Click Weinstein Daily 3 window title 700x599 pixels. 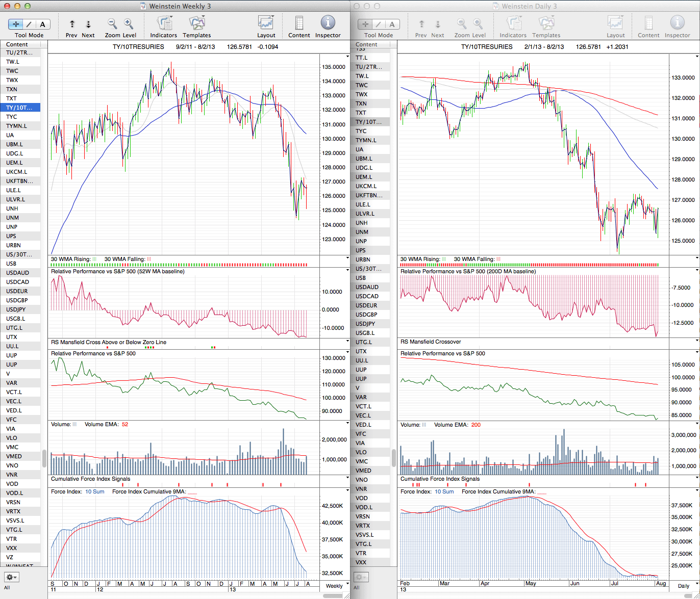(530, 6)
